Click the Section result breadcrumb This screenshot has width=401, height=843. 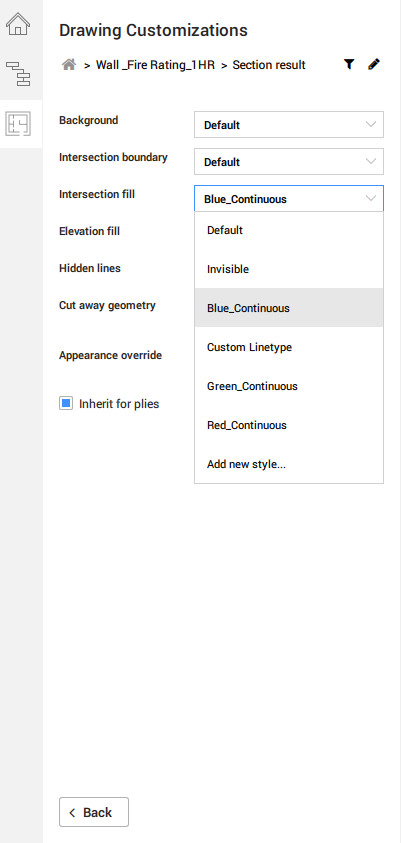pyautogui.click(x=269, y=65)
